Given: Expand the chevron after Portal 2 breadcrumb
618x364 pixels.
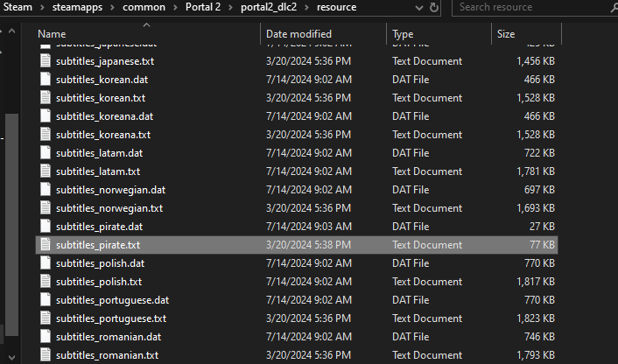Looking at the screenshot, I should click(230, 8).
